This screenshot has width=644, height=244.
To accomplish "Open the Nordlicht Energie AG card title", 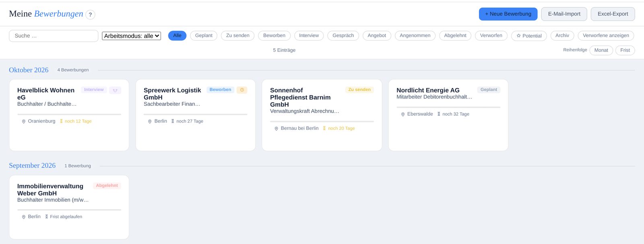I will [428, 90].
